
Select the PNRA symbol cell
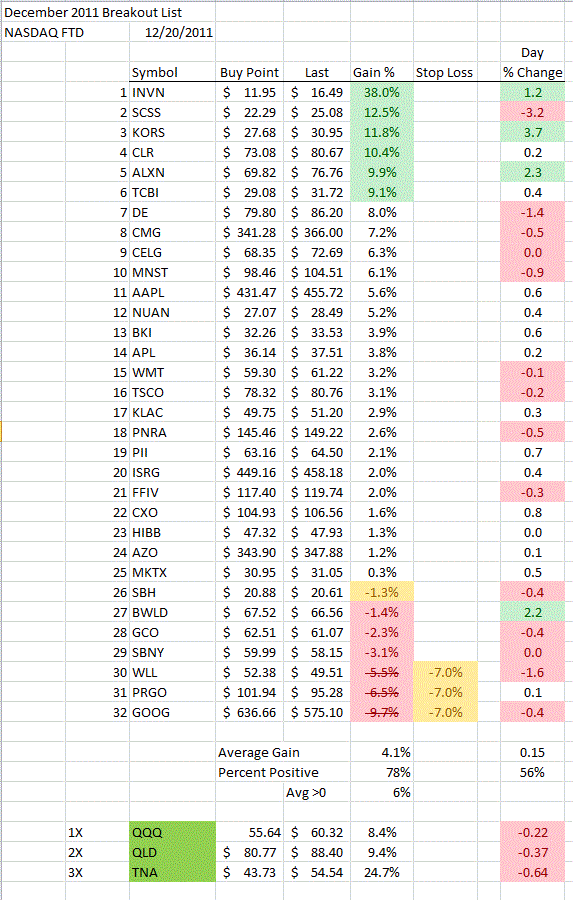pos(172,433)
